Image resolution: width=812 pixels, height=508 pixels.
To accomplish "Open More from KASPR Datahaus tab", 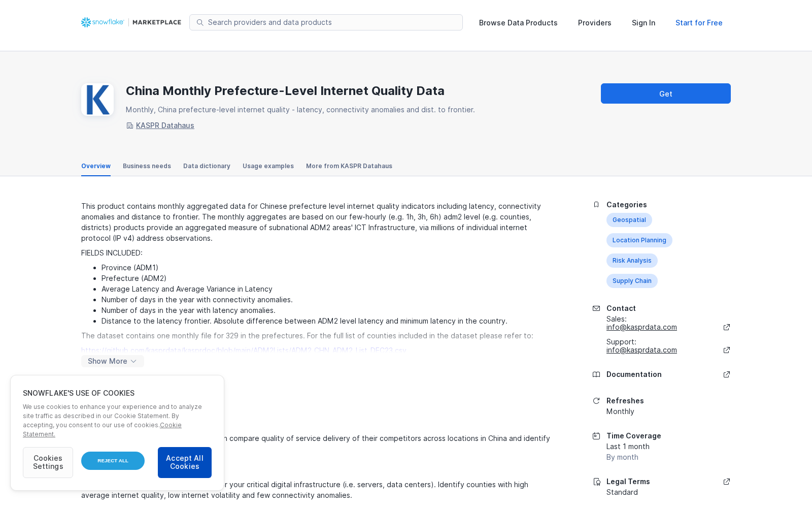I will (349, 166).
